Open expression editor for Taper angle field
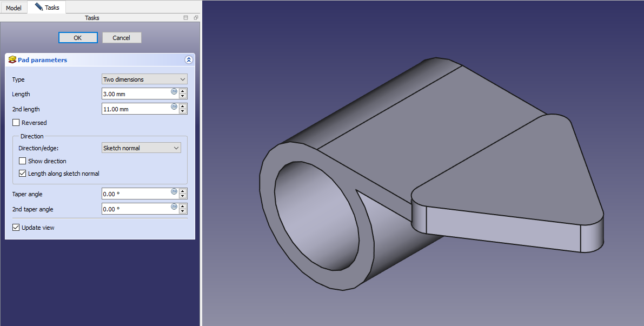 [174, 191]
